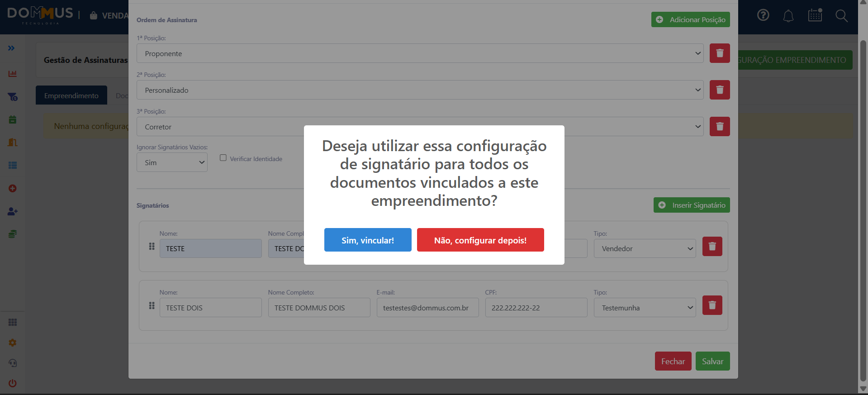Screen dimensions: 868x395
Task: Open Ignorar Signatários Vazios Sim dropdown
Action: [x=172, y=162]
